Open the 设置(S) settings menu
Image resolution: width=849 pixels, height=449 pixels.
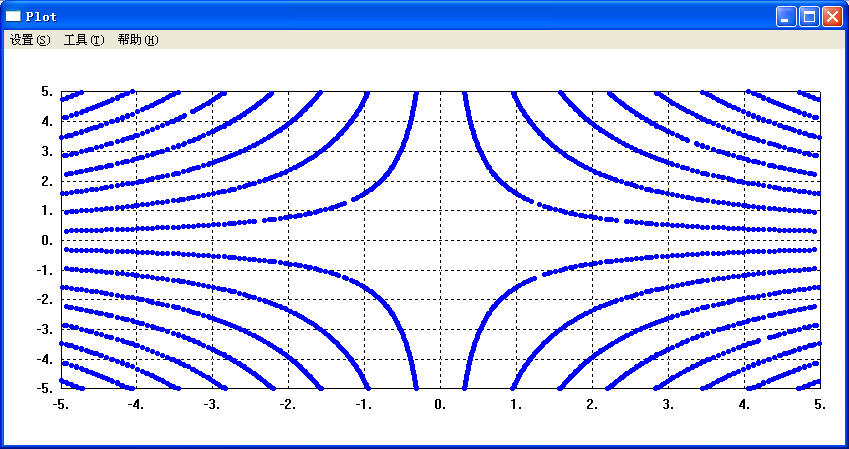point(30,40)
